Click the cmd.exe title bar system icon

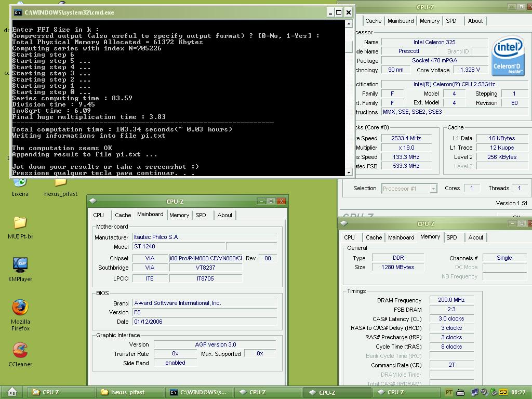tap(18, 12)
